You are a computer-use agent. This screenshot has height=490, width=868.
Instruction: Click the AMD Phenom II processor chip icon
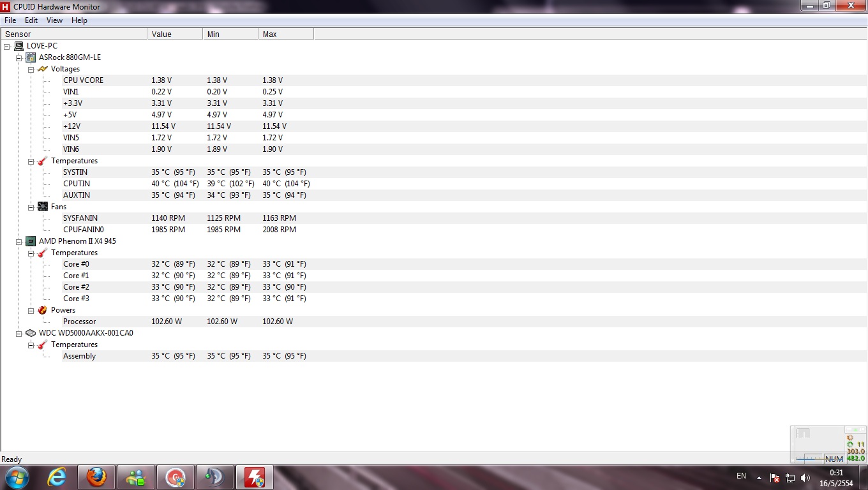point(31,241)
